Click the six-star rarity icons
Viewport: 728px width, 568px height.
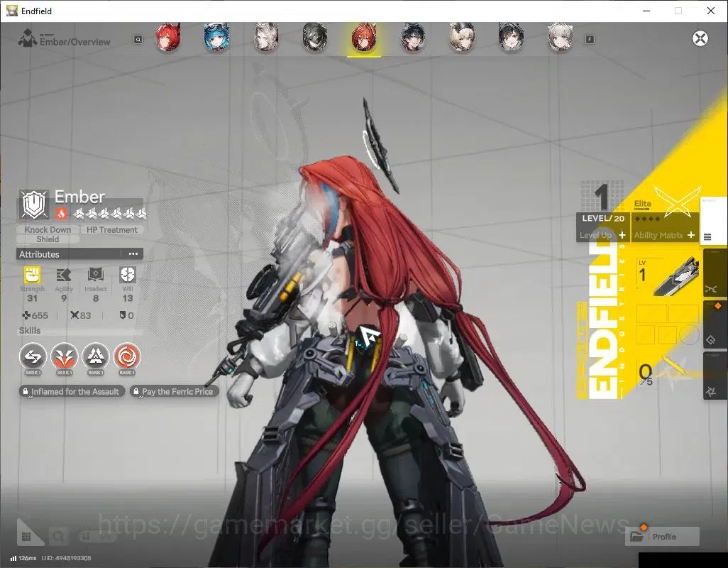[109, 214]
